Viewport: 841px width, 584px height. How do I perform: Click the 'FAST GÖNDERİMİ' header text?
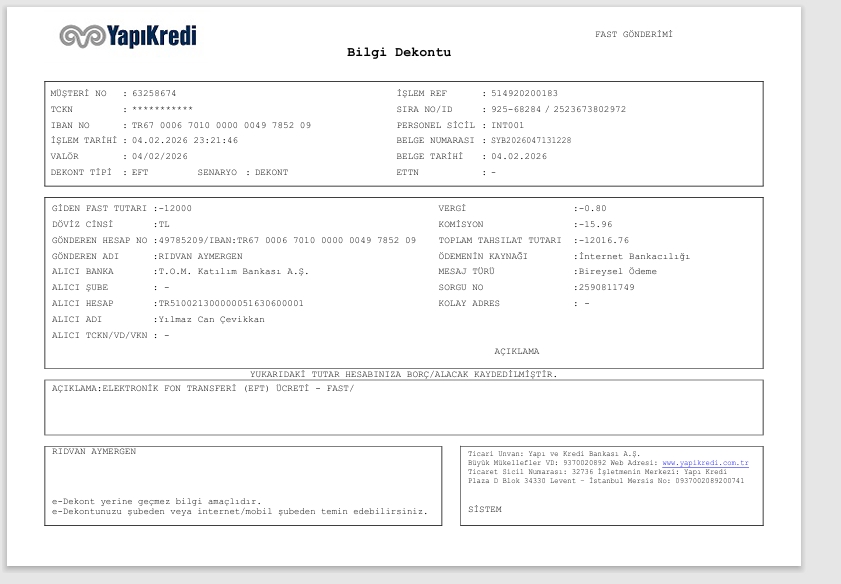633,34
